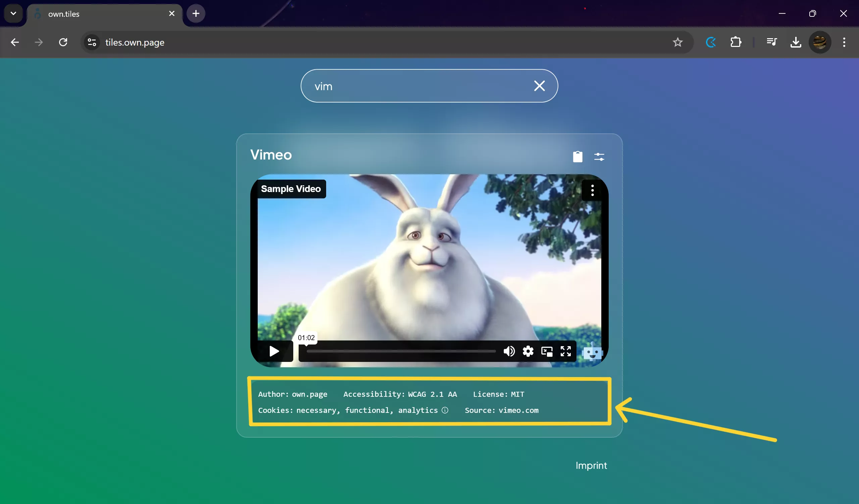Click the Imprint link
The width and height of the screenshot is (859, 504).
tap(591, 465)
